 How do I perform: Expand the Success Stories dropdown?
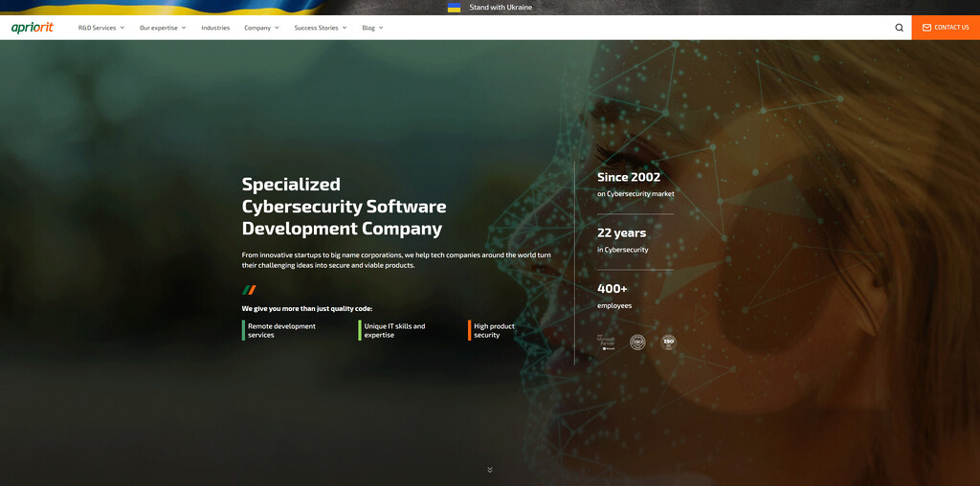(x=320, y=28)
